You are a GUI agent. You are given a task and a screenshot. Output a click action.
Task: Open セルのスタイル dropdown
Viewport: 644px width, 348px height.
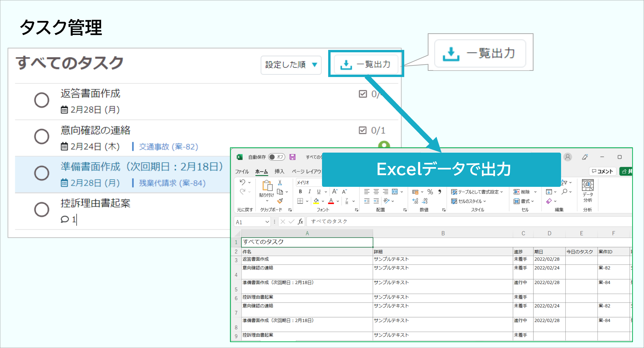tap(468, 201)
